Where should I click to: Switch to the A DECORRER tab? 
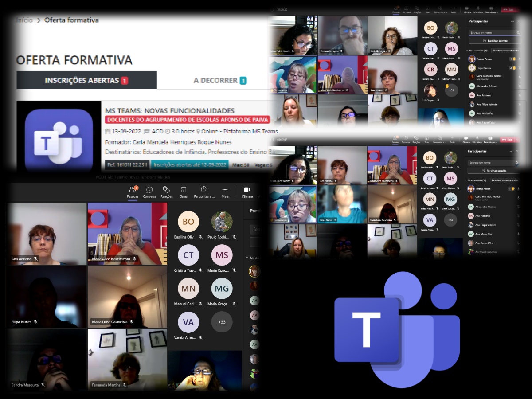pos(220,80)
